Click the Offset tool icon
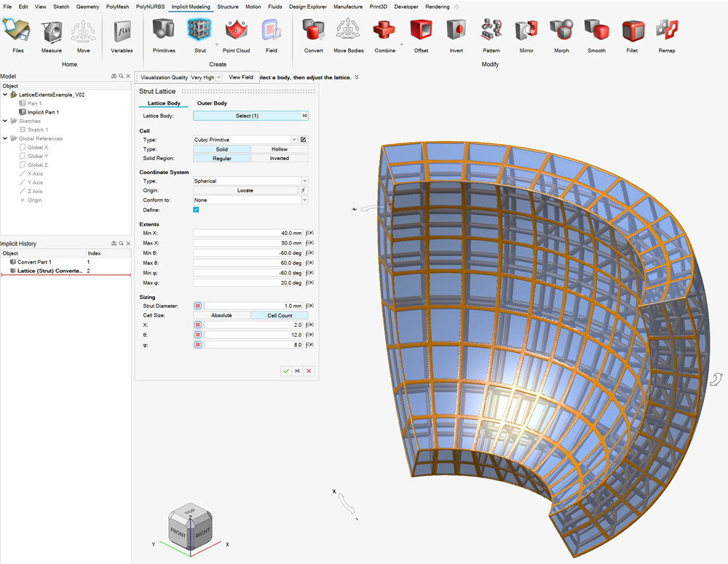This screenshot has width=728, height=564. (421, 31)
